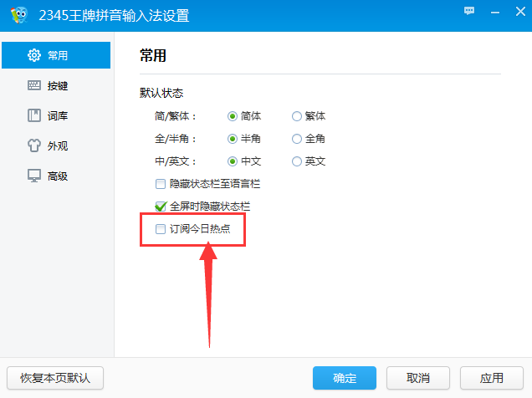Select the 简体 radio button
The width and height of the screenshot is (532, 398).
point(232,116)
